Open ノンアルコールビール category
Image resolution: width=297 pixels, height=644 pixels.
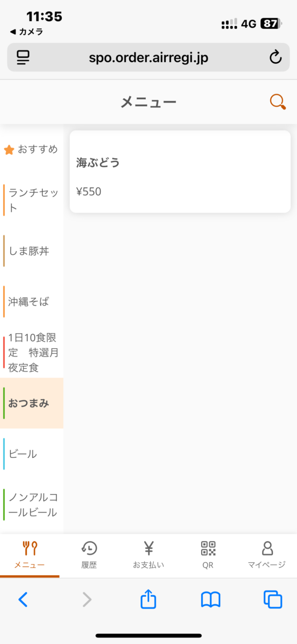[32, 504]
